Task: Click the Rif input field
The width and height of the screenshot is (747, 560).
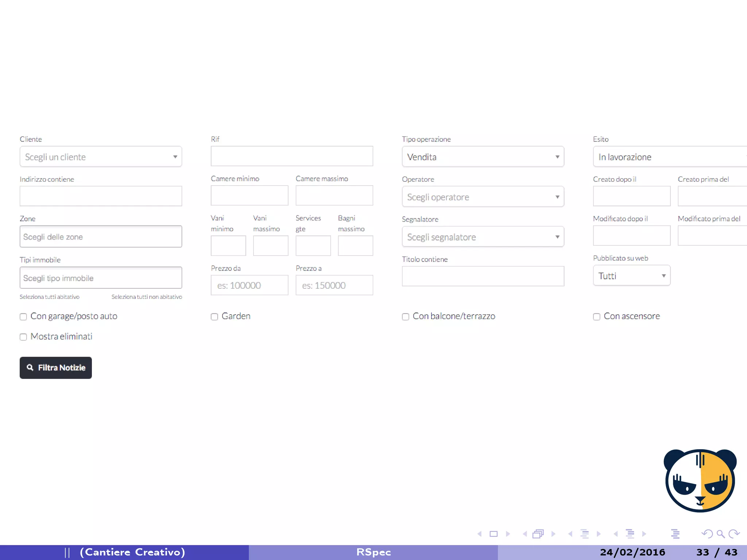Action: tap(292, 156)
